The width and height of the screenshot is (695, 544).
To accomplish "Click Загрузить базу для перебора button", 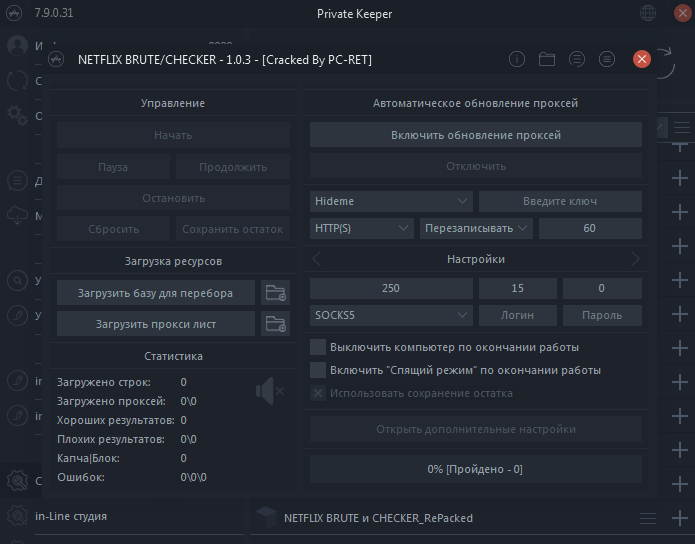I will (x=156, y=293).
